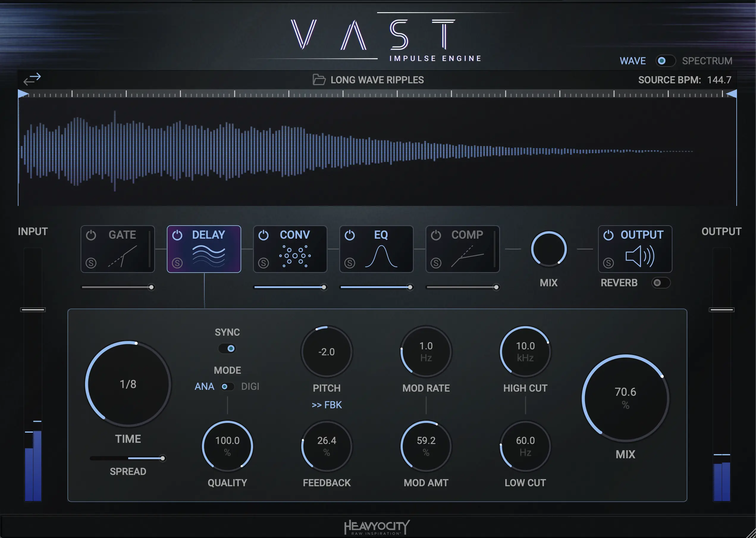756x538 pixels.
Task: Click the delay MIX knob at 70.6 %
Action: coord(625,398)
